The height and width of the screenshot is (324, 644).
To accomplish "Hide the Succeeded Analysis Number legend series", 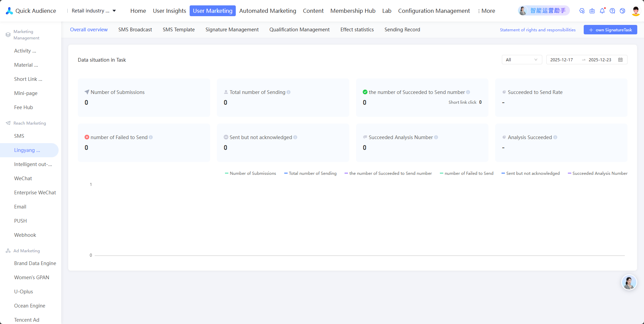I will click(598, 173).
